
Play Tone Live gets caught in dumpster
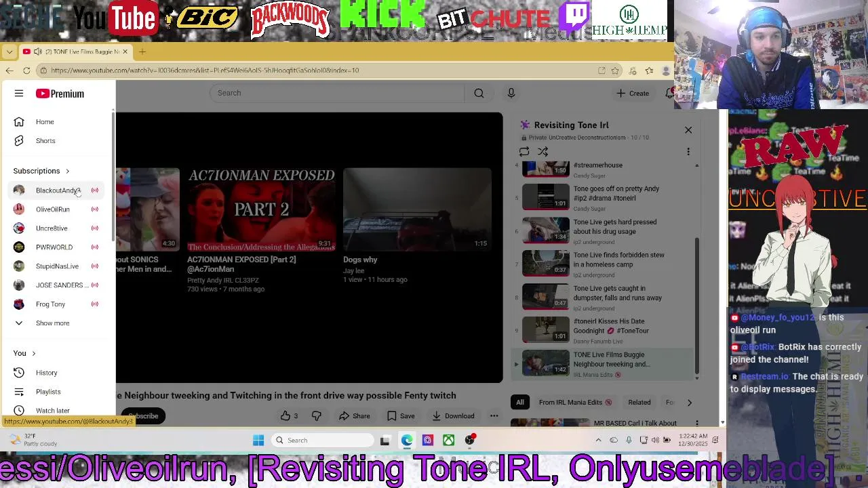point(604,297)
